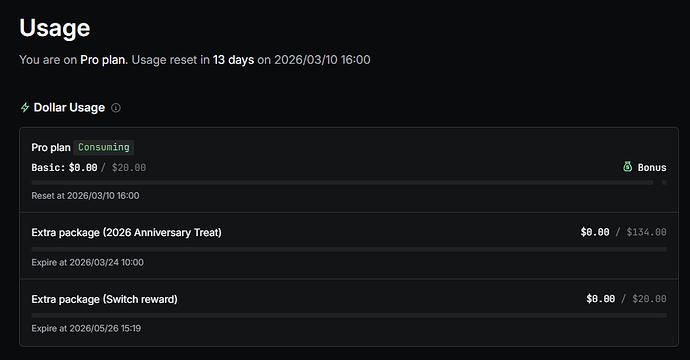This screenshot has height=360, width=690.
Task: Click the Basic $0.00 / $20.00 amount
Action: 88,168
